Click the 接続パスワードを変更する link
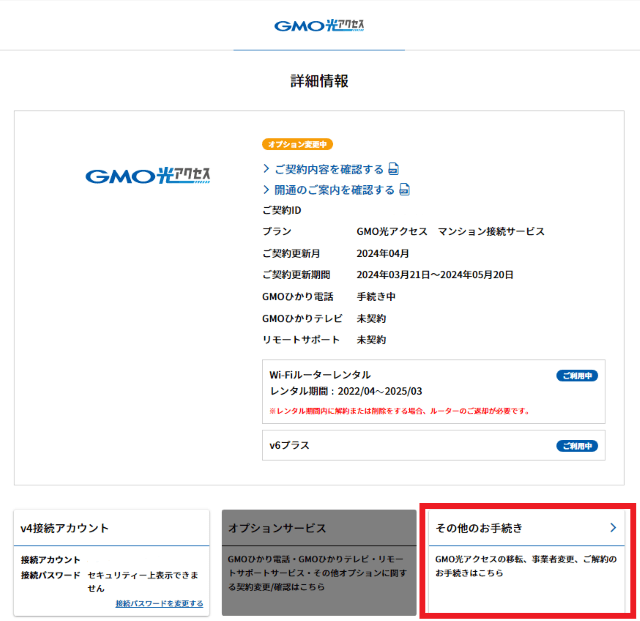 pos(159,603)
